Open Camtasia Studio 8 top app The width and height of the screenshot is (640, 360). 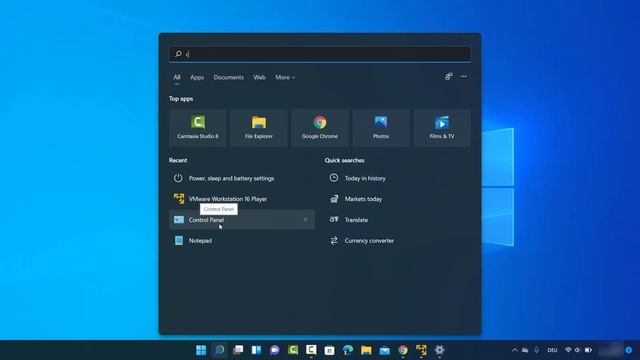(x=198, y=128)
